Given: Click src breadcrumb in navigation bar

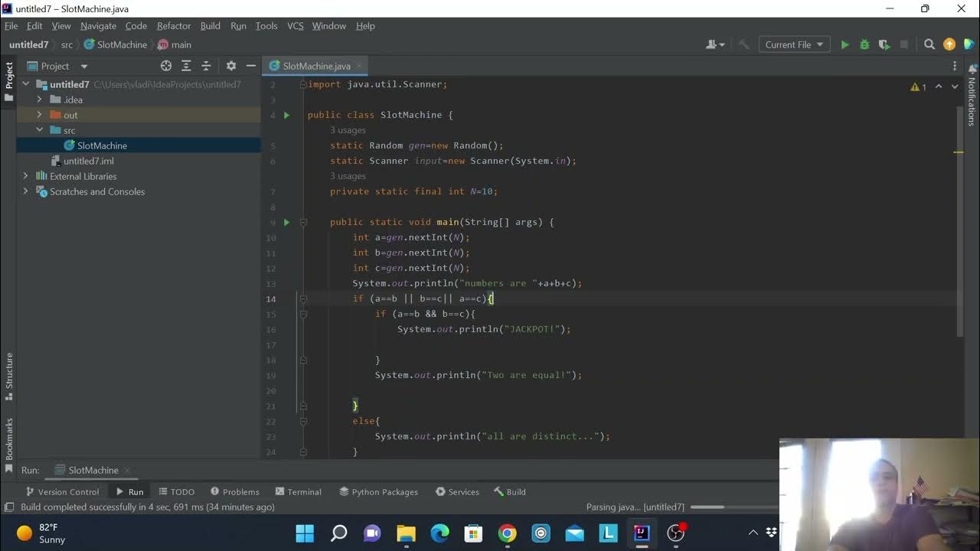Looking at the screenshot, I should (x=67, y=45).
